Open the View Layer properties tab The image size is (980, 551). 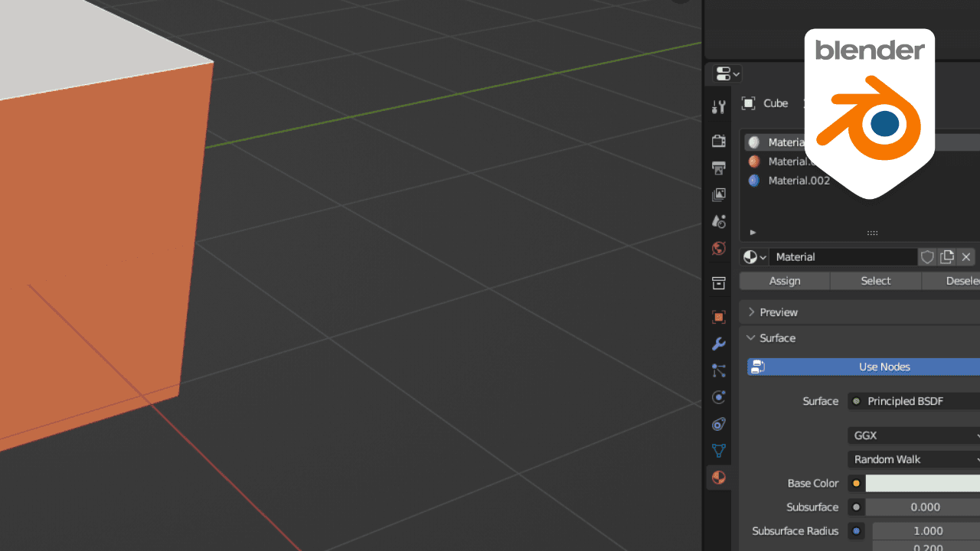click(718, 194)
